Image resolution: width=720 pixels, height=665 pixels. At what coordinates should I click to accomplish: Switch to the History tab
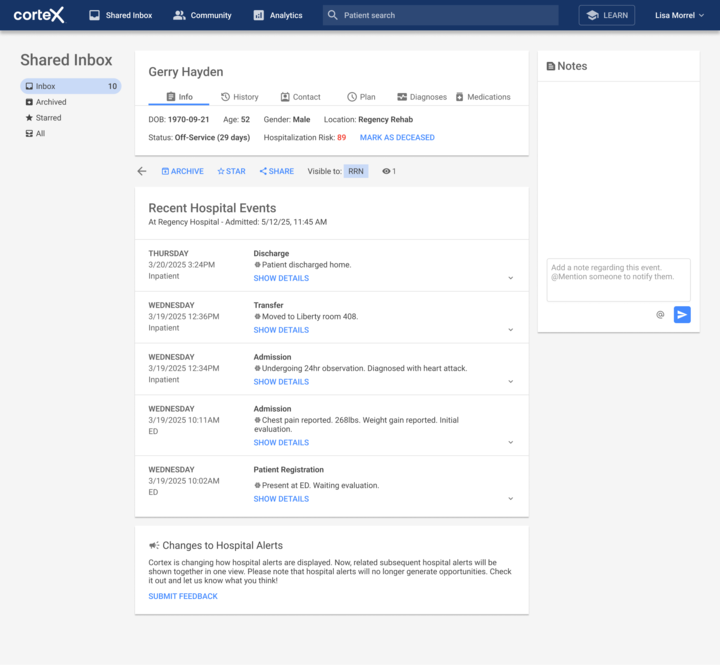click(240, 97)
